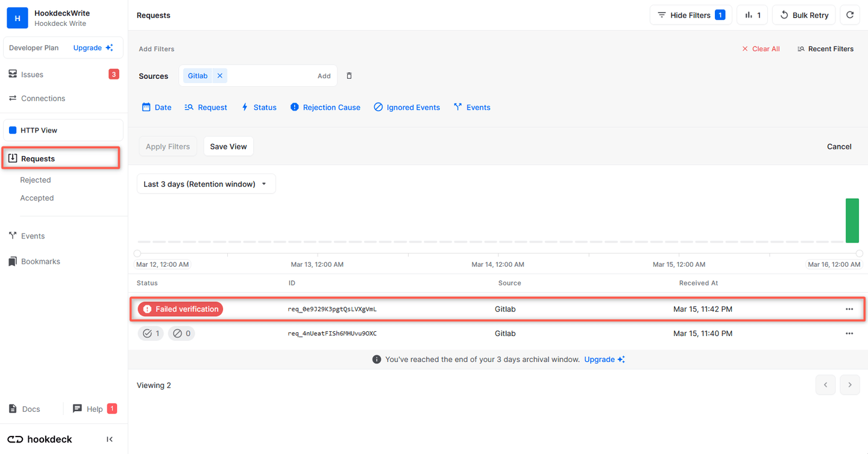Switch to the Rejected requests view
The image size is (868, 454).
35,179
